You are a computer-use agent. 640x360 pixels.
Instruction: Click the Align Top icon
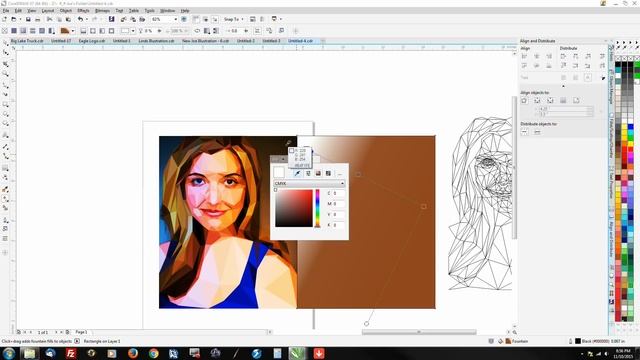tap(524, 65)
